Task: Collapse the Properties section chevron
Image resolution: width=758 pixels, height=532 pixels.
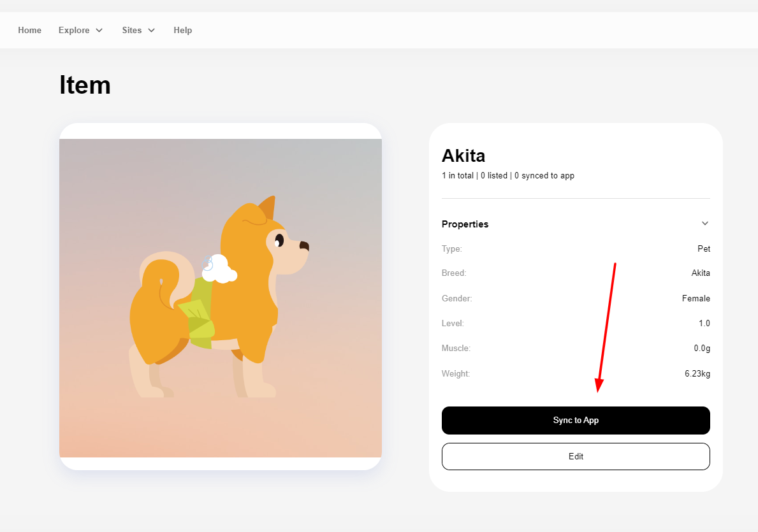Action: coord(704,224)
